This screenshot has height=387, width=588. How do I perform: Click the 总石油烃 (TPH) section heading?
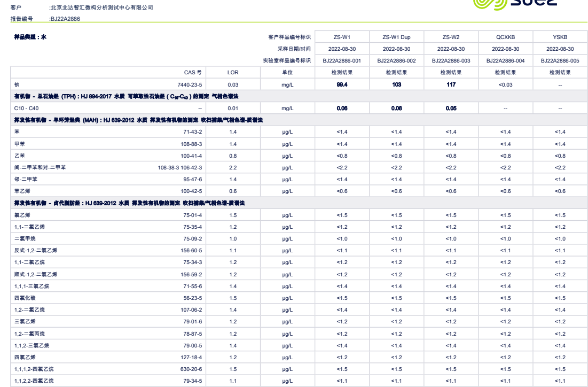point(126,96)
